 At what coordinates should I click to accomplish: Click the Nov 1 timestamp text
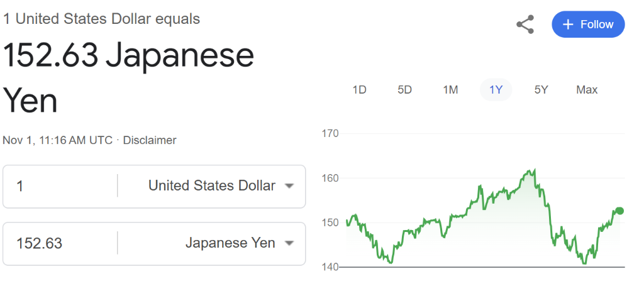point(58,140)
